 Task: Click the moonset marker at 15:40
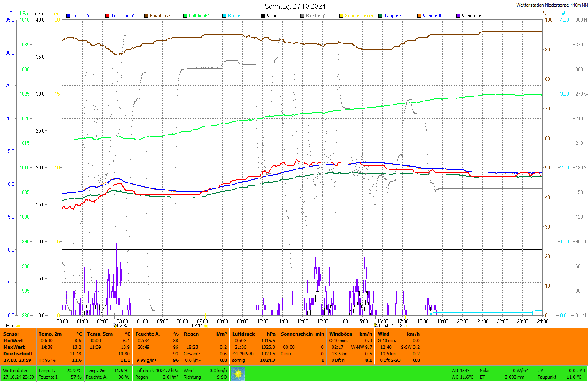pos(375,325)
